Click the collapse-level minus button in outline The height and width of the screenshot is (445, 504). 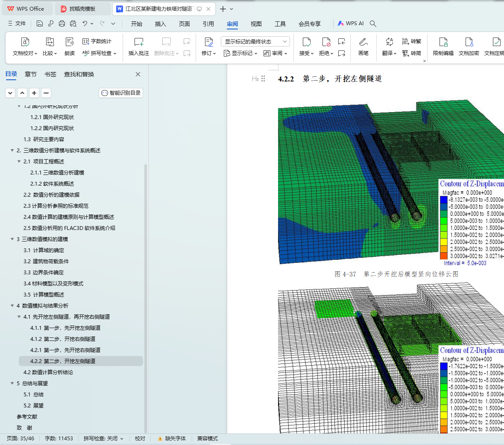tap(46, 93)
